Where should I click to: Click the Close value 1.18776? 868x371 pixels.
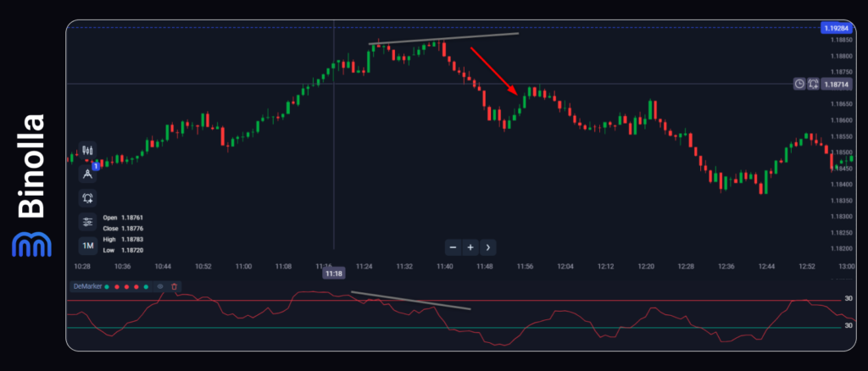click(132, 229)
